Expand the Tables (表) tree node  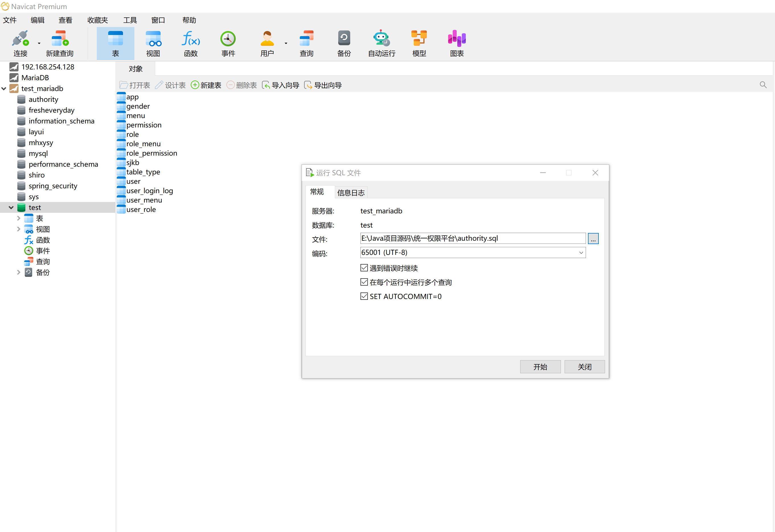pyautogui.click(x=19, y=218)
